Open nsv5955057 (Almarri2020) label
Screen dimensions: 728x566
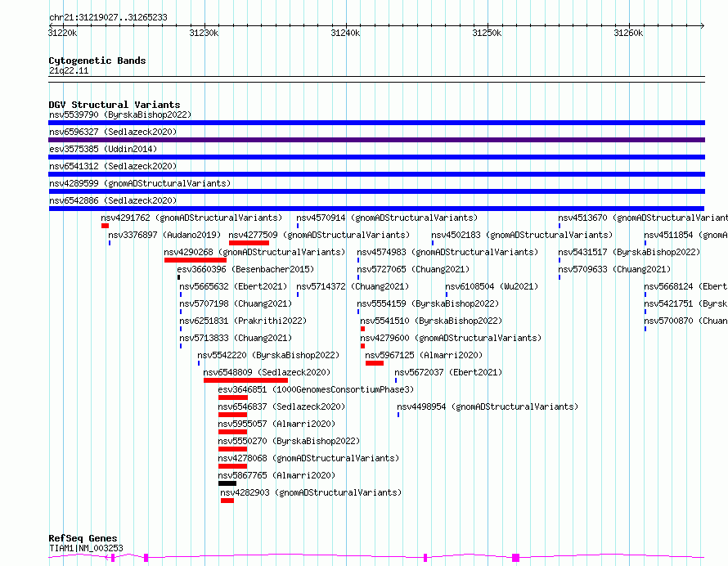point(276,424)
